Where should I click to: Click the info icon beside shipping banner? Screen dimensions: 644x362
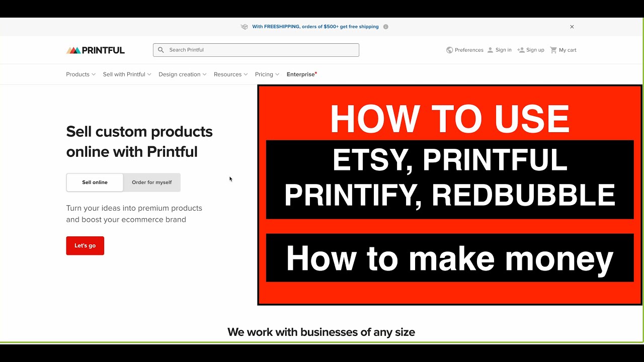[x=386, y=27]
